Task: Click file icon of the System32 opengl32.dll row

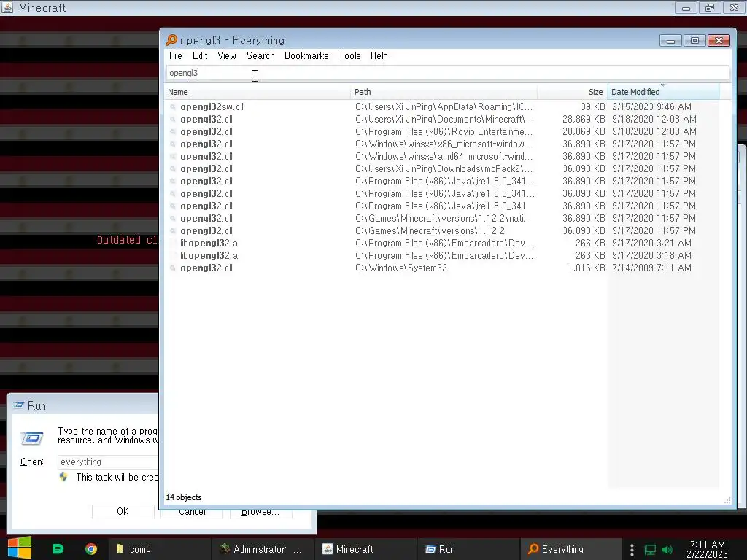Action: [x=173, y=268]
